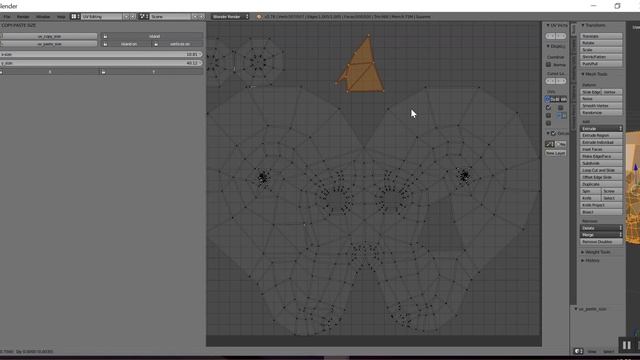
Task: Click the Subdivide button
Action: (601, 163)
